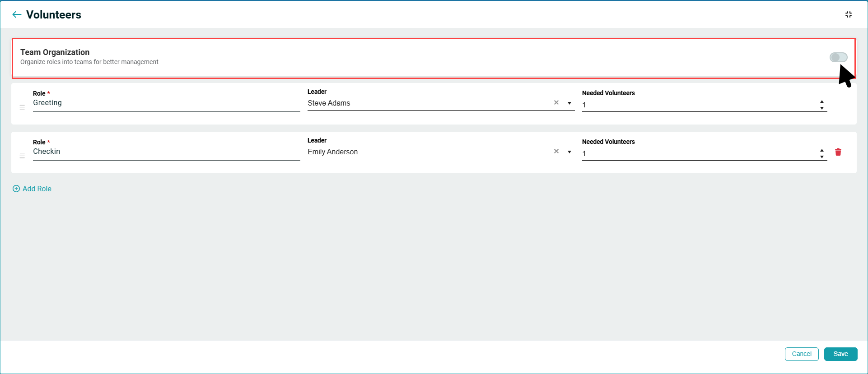Open the leader dropdown for Greeting role
This screenshot has height=374, width=868.
tap(569, 103)
